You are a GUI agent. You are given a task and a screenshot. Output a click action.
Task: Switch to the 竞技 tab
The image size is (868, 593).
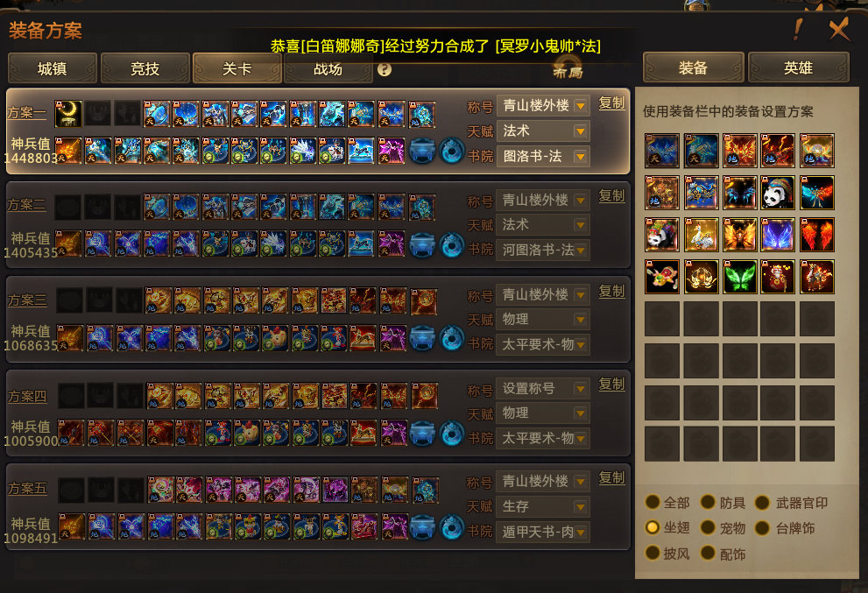pyautogui.click(x=145, y=68)
